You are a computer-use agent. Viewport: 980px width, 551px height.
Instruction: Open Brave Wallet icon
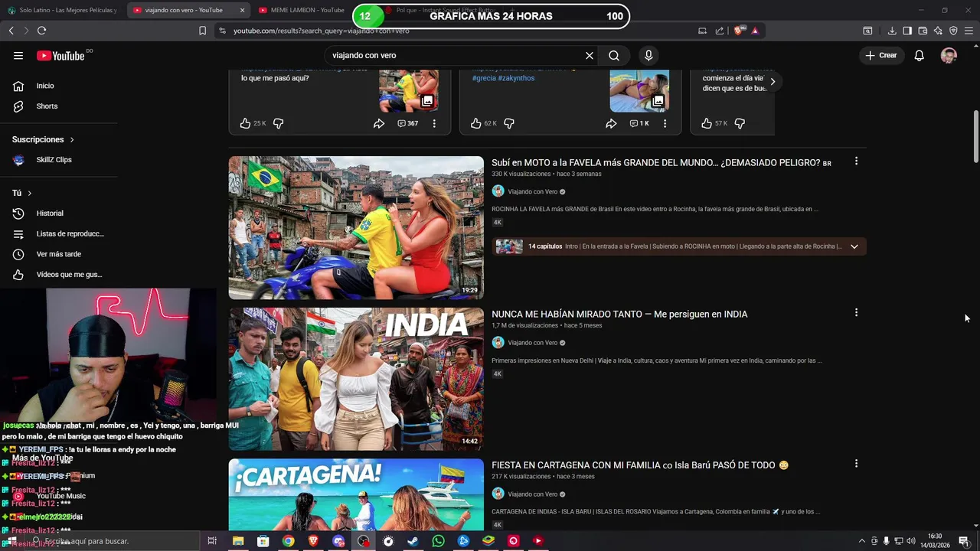tap(923, 31)
